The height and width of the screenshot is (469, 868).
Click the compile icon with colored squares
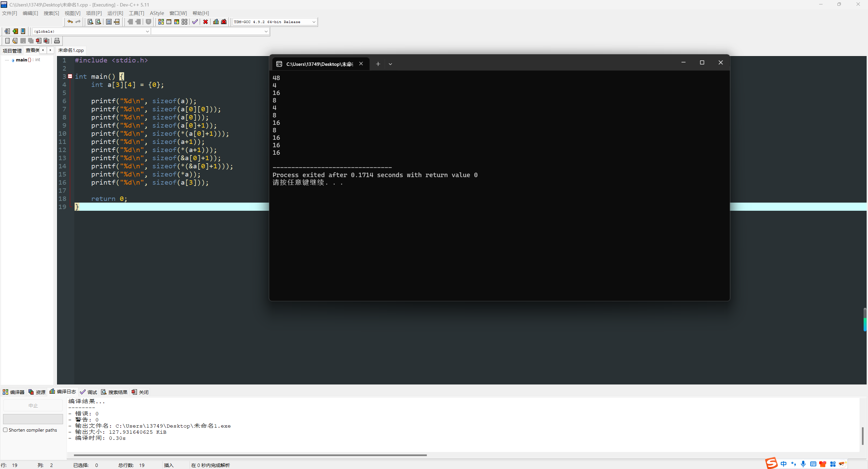[x=161, y=22]
